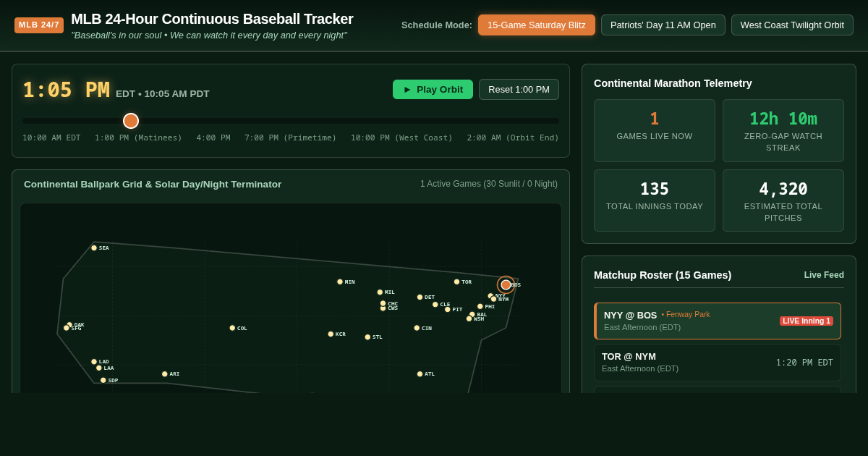Select the MIN ballpark dot
868x456 pixels.
click(x=340, y=282)
